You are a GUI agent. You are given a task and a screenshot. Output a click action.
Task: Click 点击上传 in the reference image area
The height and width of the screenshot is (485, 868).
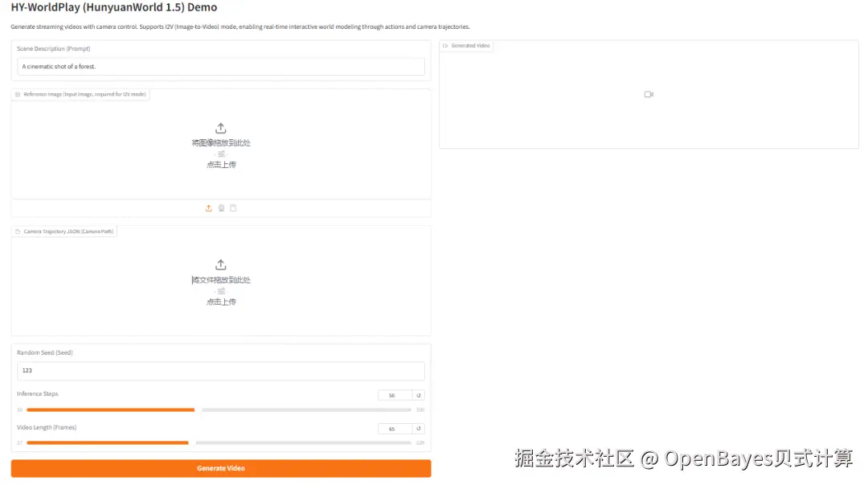point(221,164)
